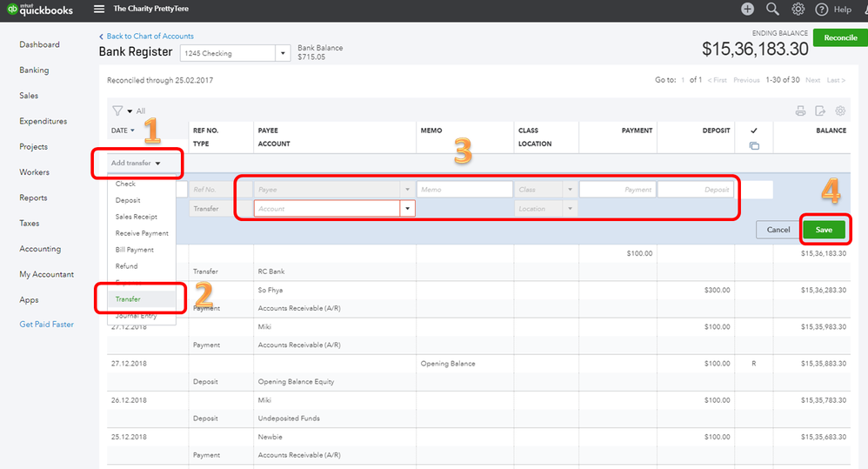The width and height of the screenshot is (868, 469).
Task: Open the Create plus menu
Action: (x=747, y=9)
